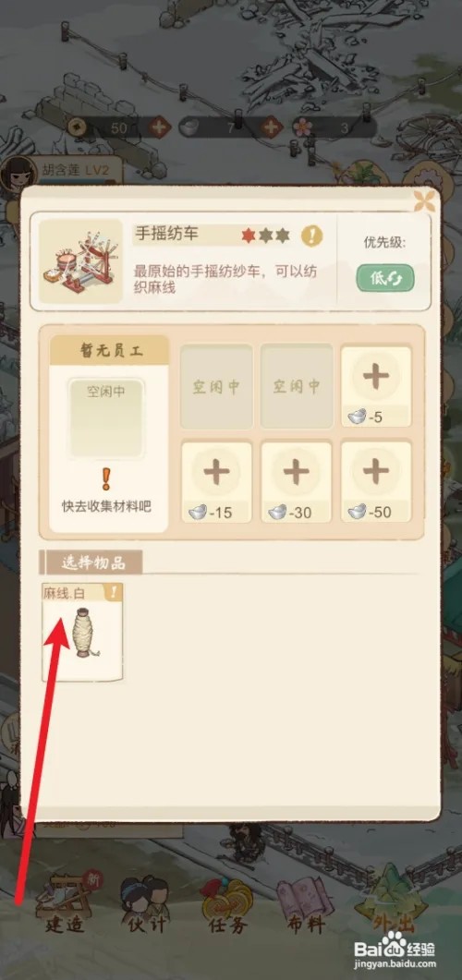The width and height of the screenshot is (462, 980).
Task: Select the 麻线.白 thread item
Action: 82,632
